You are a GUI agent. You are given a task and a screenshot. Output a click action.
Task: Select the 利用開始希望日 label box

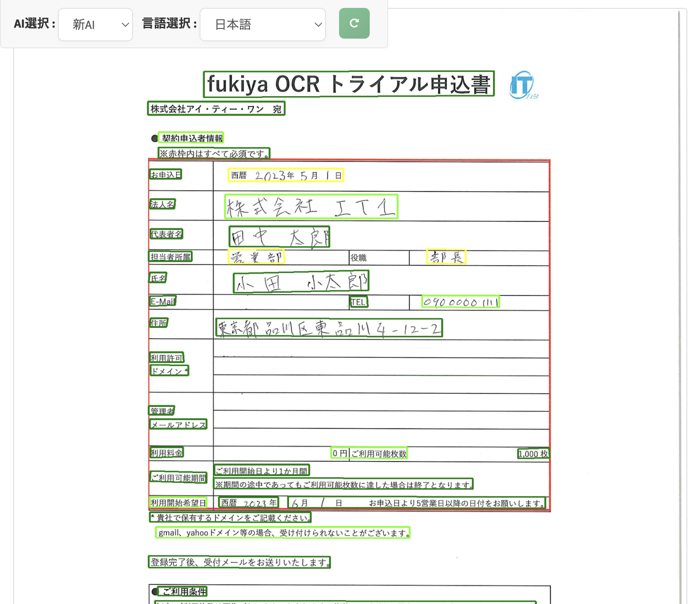point(178,502)
